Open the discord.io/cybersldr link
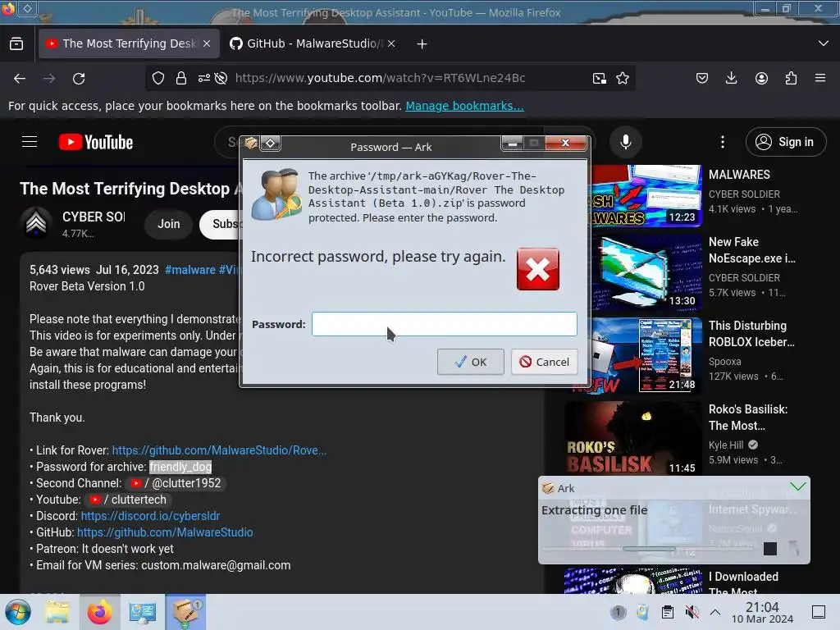The height and width of the screenshot is (630, 840). [x=151, y=516]
